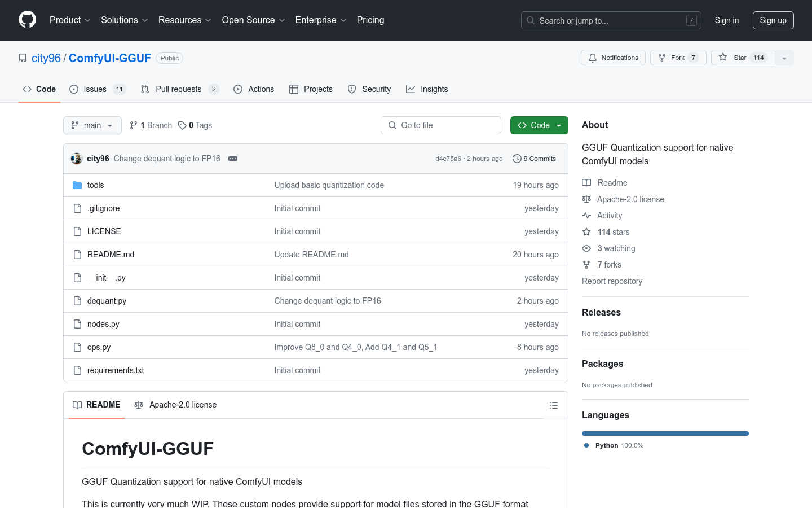812x508 pixels.
Task: Open the dequant.py file
Action: (107, 301)
